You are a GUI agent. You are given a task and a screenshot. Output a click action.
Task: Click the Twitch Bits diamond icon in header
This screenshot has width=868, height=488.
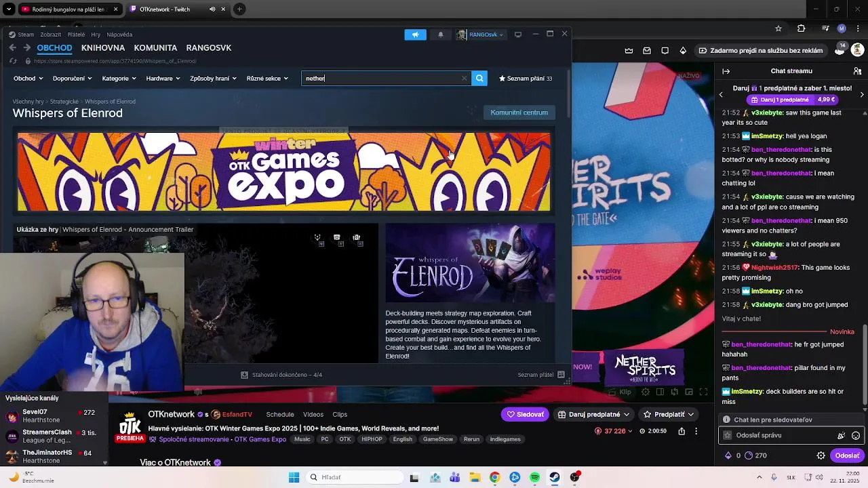pos(683,50)
